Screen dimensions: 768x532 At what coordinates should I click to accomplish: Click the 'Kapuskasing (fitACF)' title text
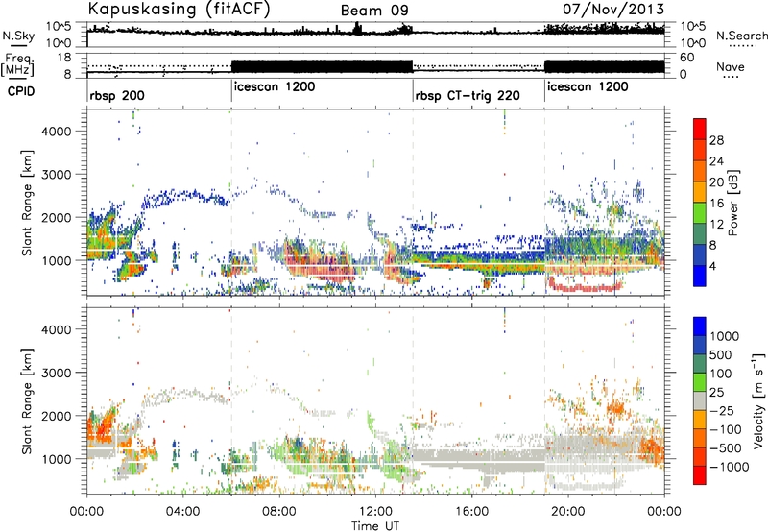click(179, 9)
